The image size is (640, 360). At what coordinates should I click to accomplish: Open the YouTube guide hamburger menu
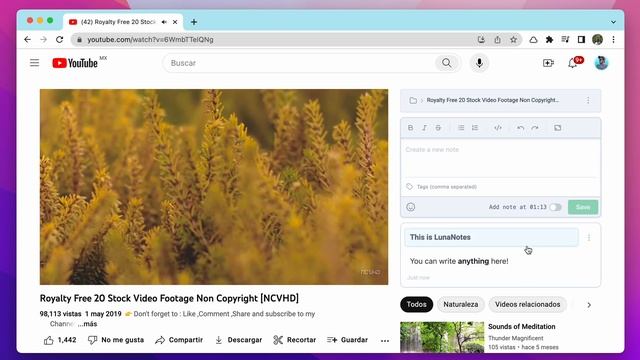click(35, 63)
